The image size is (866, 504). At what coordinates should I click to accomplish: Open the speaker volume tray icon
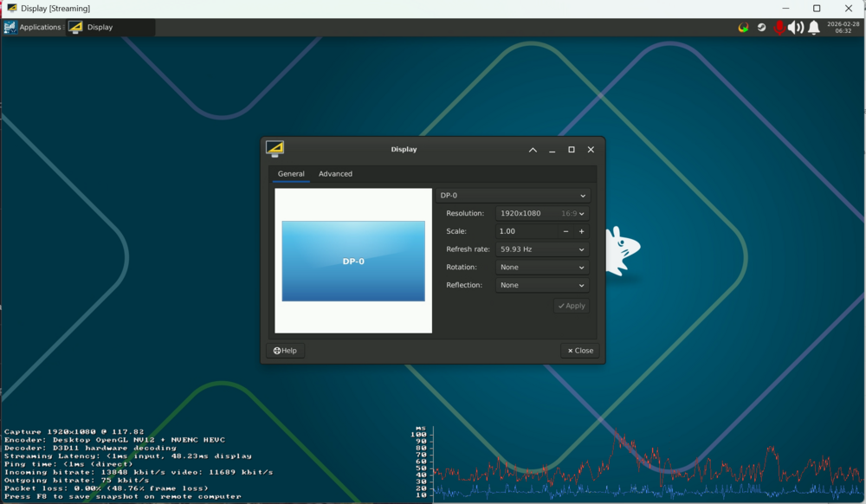pos(796,28)
